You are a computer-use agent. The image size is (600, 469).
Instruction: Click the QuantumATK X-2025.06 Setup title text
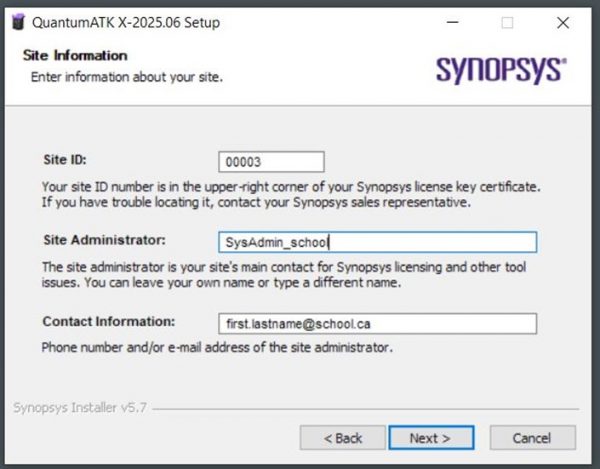tap(126, 23)
